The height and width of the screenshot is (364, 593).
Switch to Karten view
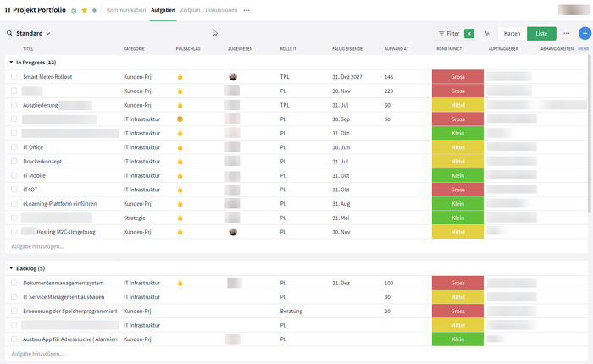tap(512, 34)
